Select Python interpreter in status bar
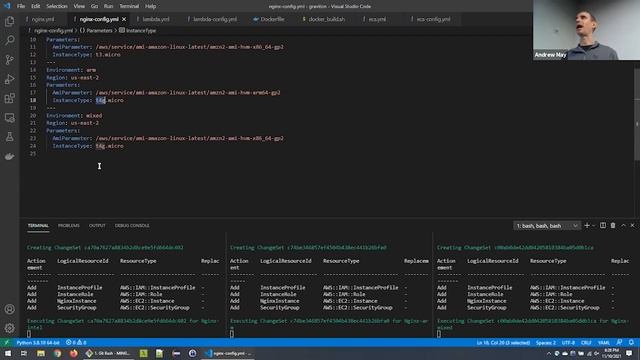This screenshot has height=360, width=640. (38, 342)
